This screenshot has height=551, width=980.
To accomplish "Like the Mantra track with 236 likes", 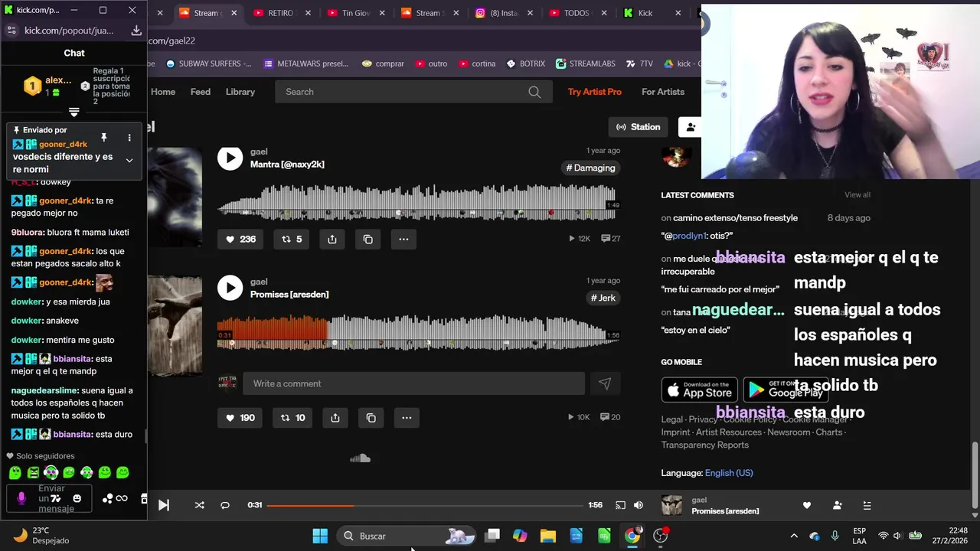I will 240,240.
